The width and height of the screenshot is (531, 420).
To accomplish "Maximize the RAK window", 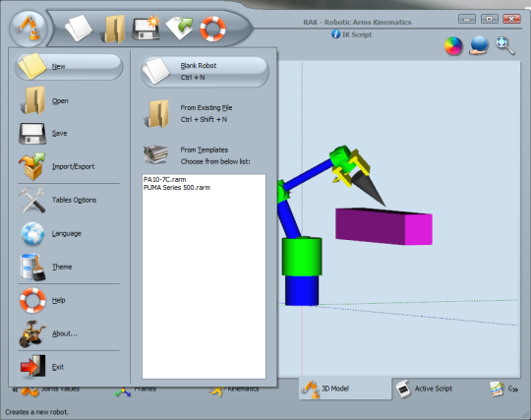I will point(490,19).
